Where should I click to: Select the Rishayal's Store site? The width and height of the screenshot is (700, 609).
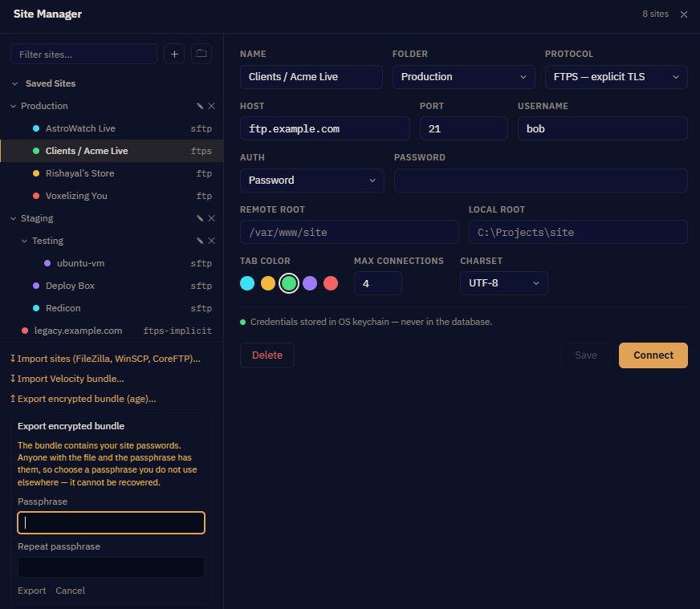[112, 173]
